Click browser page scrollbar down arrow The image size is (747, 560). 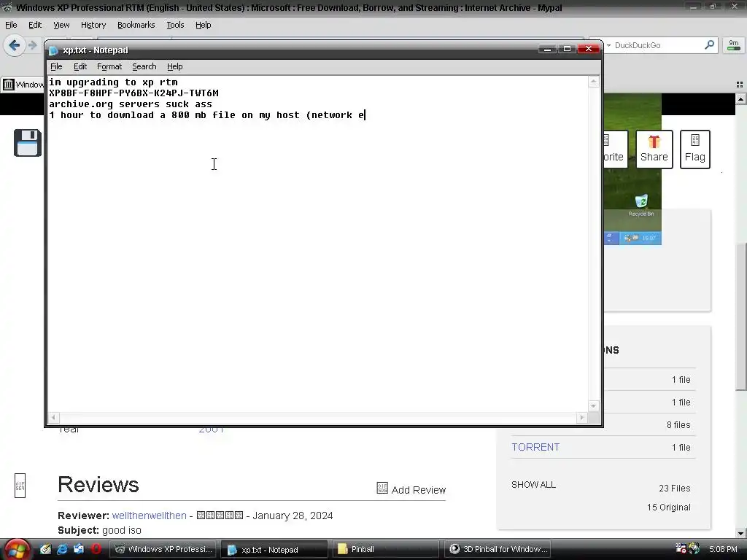741,533
